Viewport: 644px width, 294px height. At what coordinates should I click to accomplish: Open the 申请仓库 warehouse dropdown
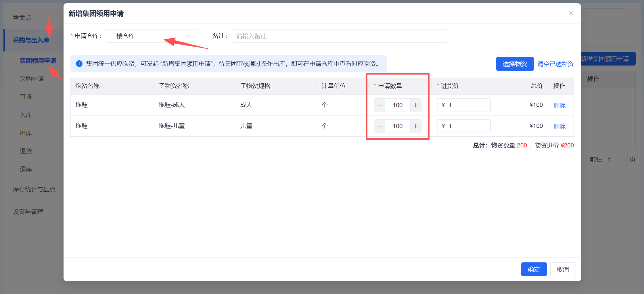(151, 36)
